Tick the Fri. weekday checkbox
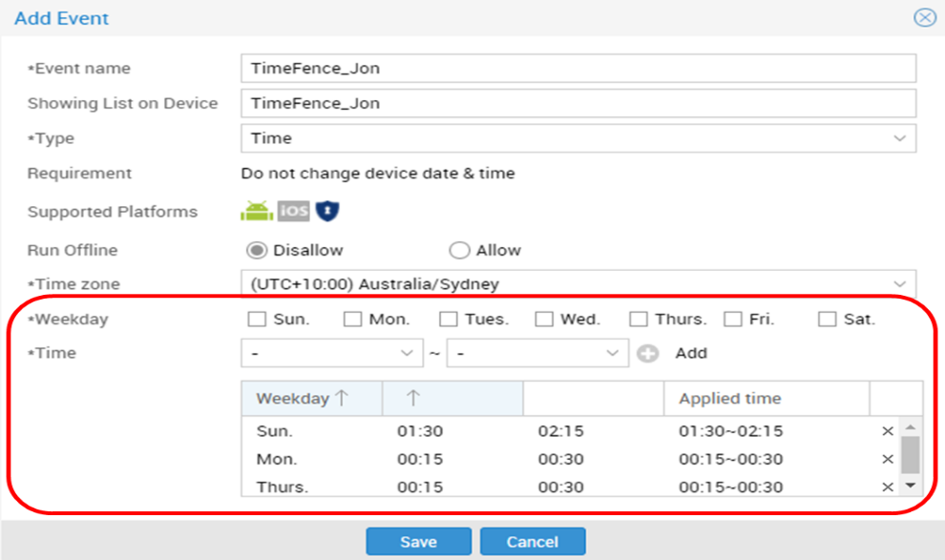This screenshot has width=945, height=560. point(733,319)
